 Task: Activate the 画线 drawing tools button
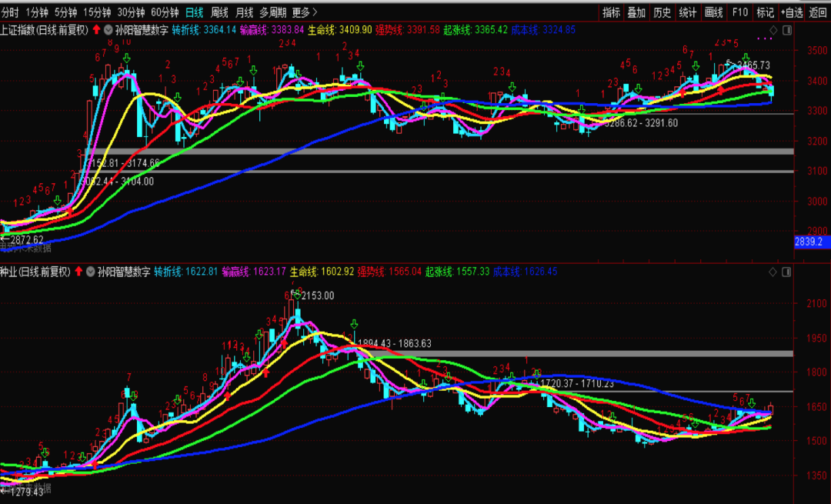(713, 12)
